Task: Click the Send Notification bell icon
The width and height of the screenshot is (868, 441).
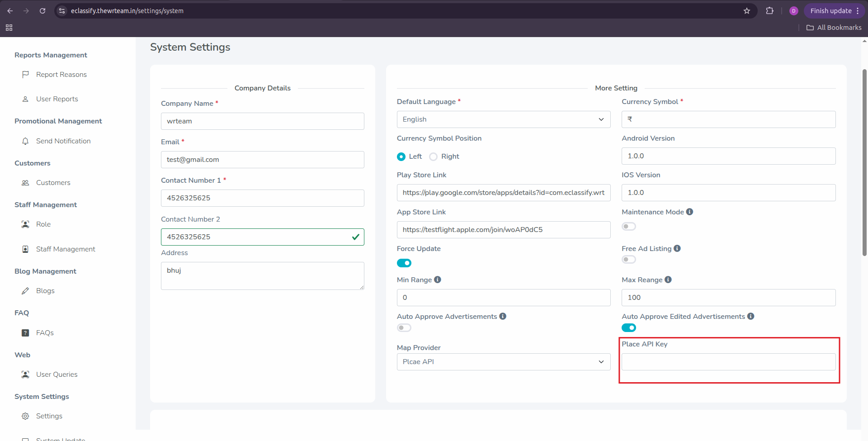Action: pos(26,141)
